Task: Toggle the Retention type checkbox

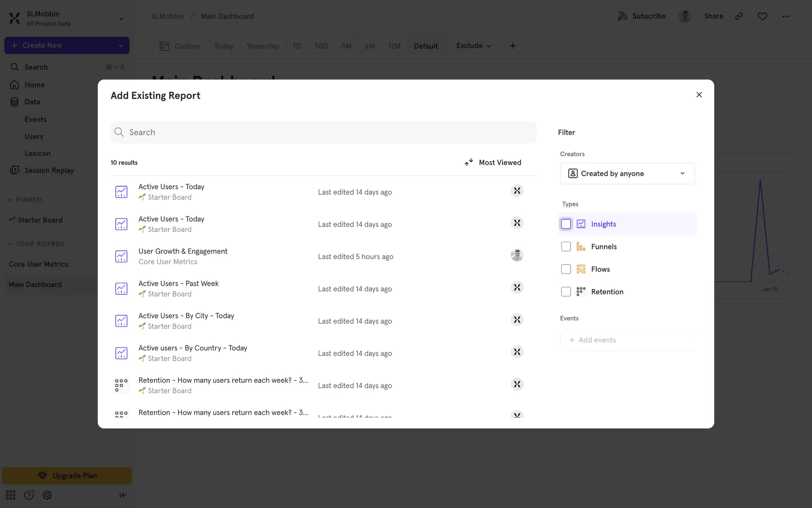Action: coord(566,292)
